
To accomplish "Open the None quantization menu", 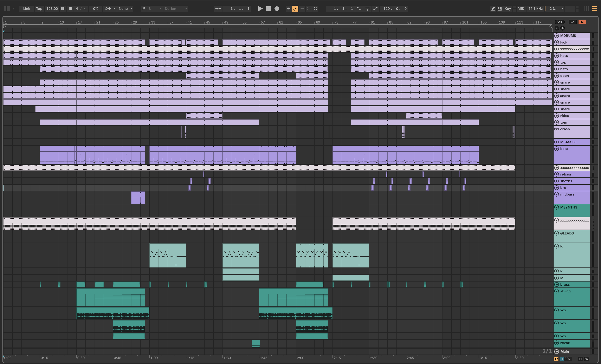I will click(x=125, y=9).
